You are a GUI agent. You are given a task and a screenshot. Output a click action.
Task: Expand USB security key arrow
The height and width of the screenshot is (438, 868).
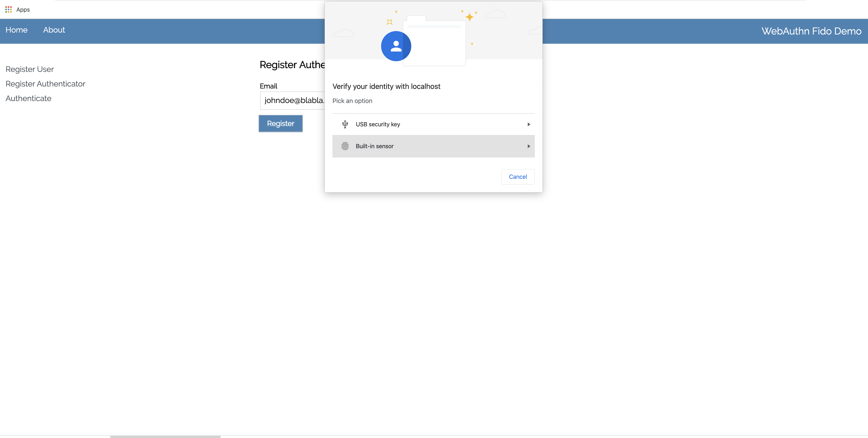pyautogui.click(x=528, y=124)
